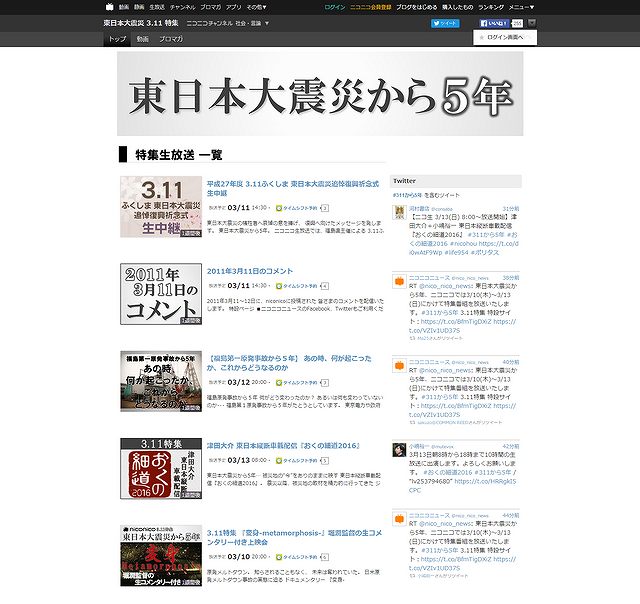Open thumbnail of 3.11ふくしま 追悼復興祈念式 生中継
The image size is (640, 604).
pyautogui.click(x=161, y=207)
